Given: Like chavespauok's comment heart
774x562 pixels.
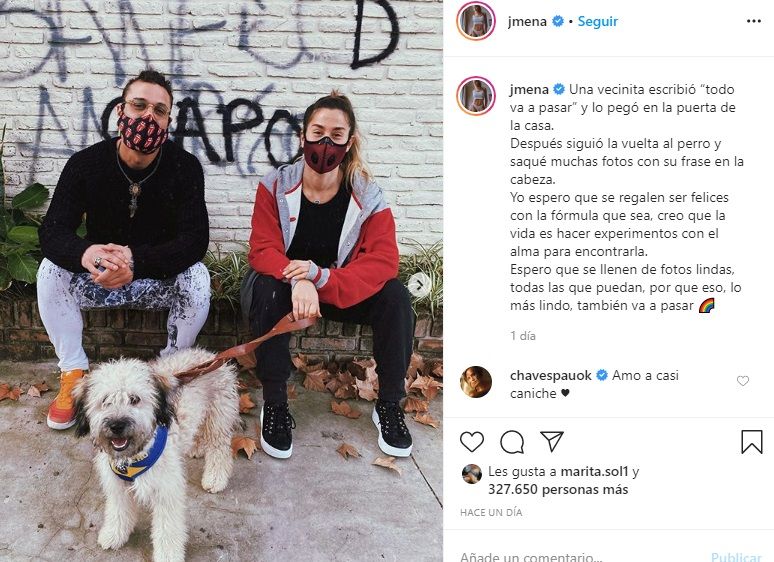Looking at the screenshot, I should 743,381.
